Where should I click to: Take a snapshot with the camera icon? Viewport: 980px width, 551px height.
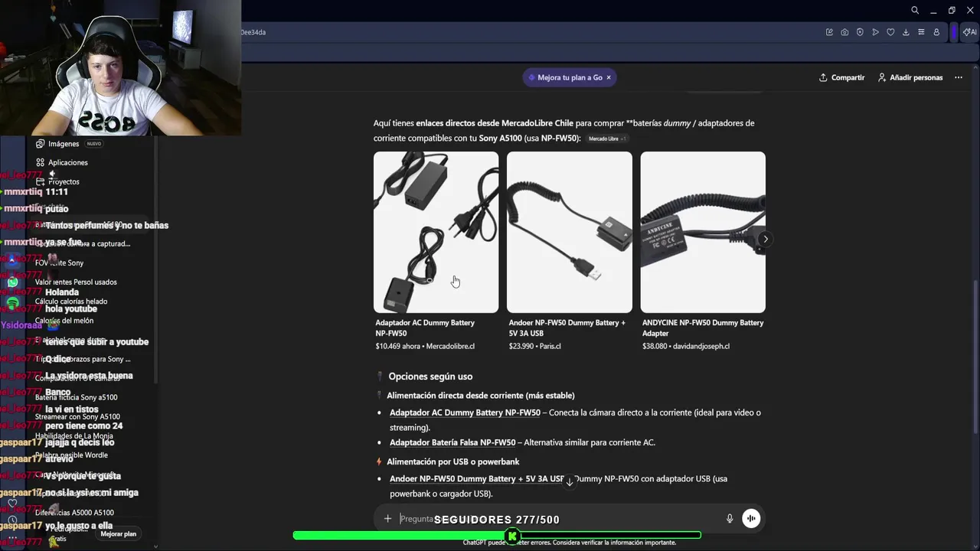click(x=844, y=32)
